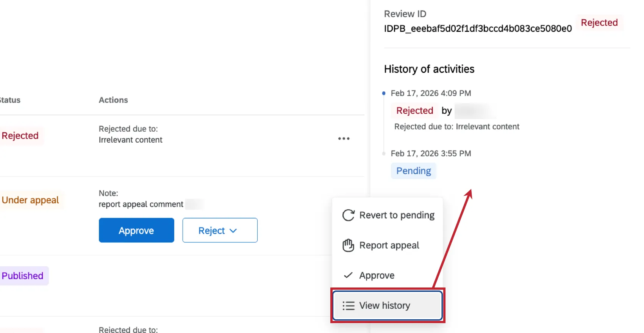Viewport: 644px width, 333px height.
Task: Click the three-dot more actions icon
Action: click(x=344, y=138)
